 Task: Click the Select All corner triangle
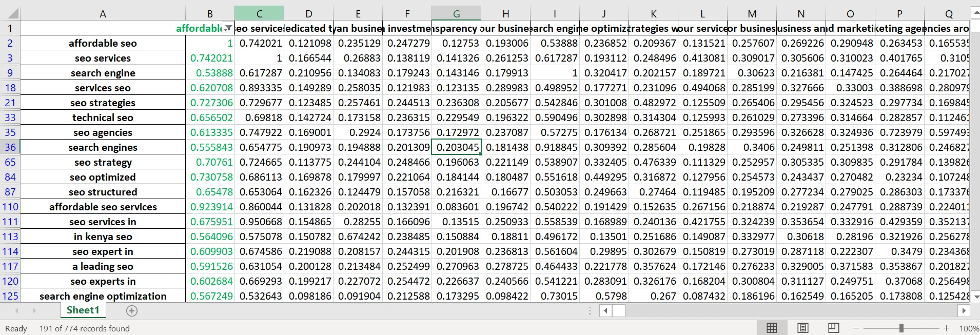point(13,13)
